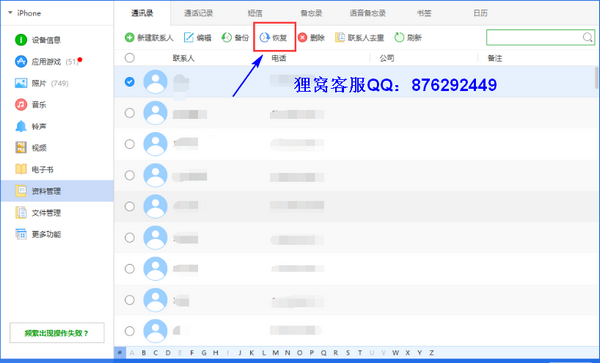Image resolution: width=600 pixels, height=363 pixels.
Task: Switch to the 书签 bookmarks tab
Action: (x=424, y=13)
